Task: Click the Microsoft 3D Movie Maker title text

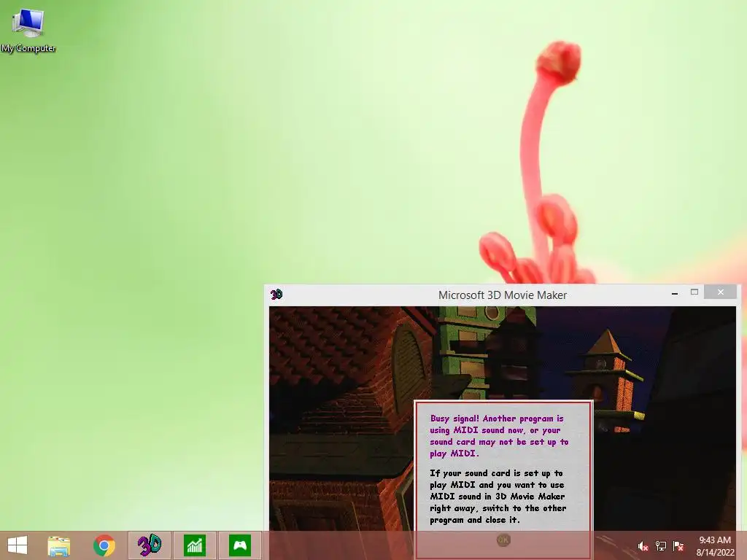Action: [x=503, y=295]
